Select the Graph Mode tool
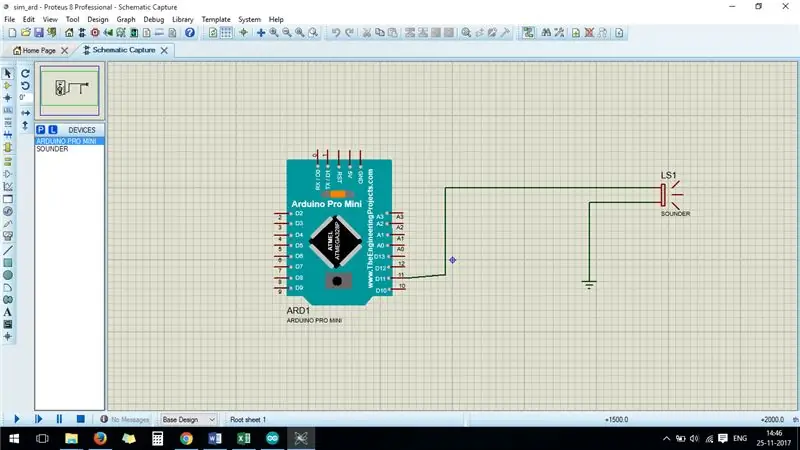Viewport: 800px width, 450px height. pyautogui.click(x=8, y=187)
